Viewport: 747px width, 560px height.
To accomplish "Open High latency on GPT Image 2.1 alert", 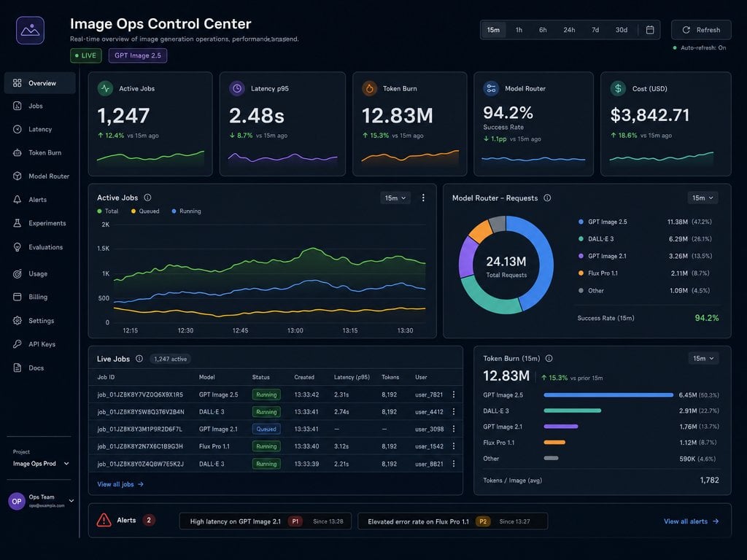I will (x=266, y=521).
